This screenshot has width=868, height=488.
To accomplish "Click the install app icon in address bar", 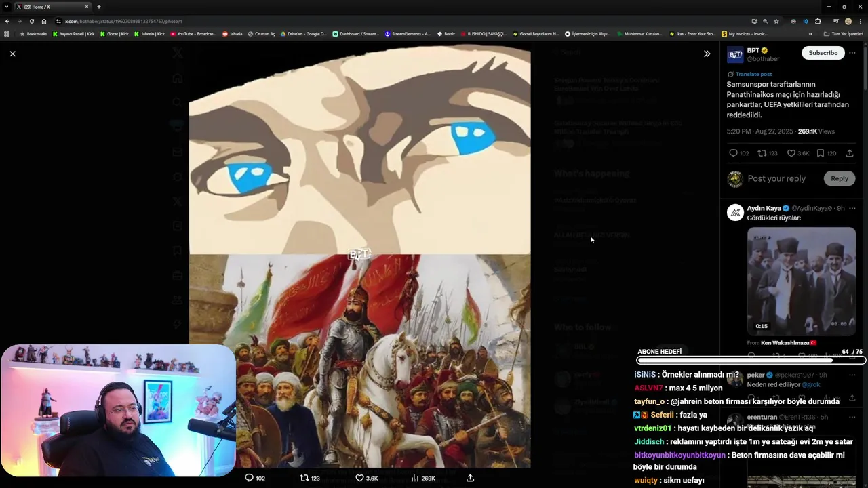I will [754, 21].
